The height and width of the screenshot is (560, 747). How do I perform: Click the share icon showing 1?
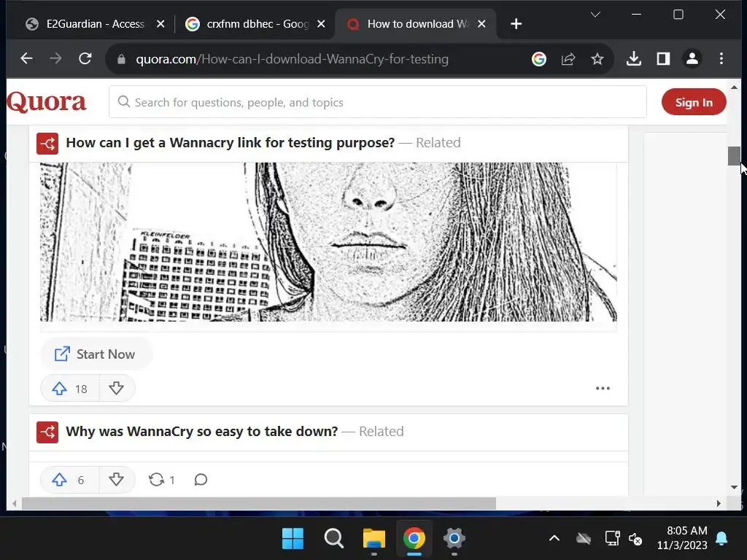point(161,480)
